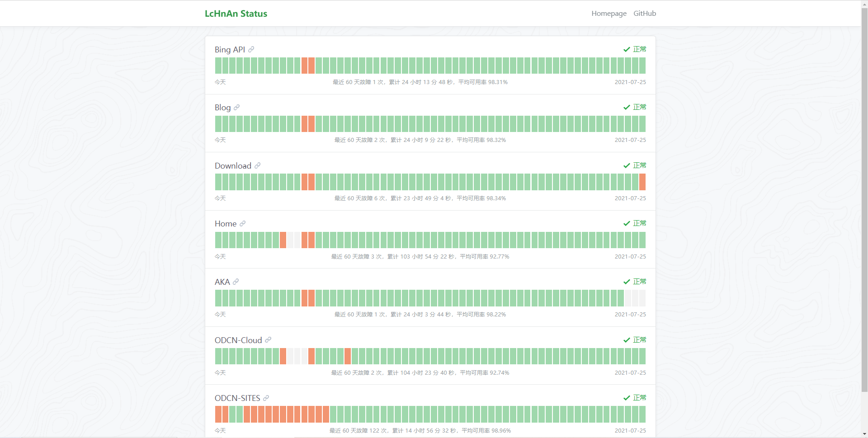Open the link icon next to Home
Image resolution: width=868 pixels, height=438 pixels.
point(242,223)
